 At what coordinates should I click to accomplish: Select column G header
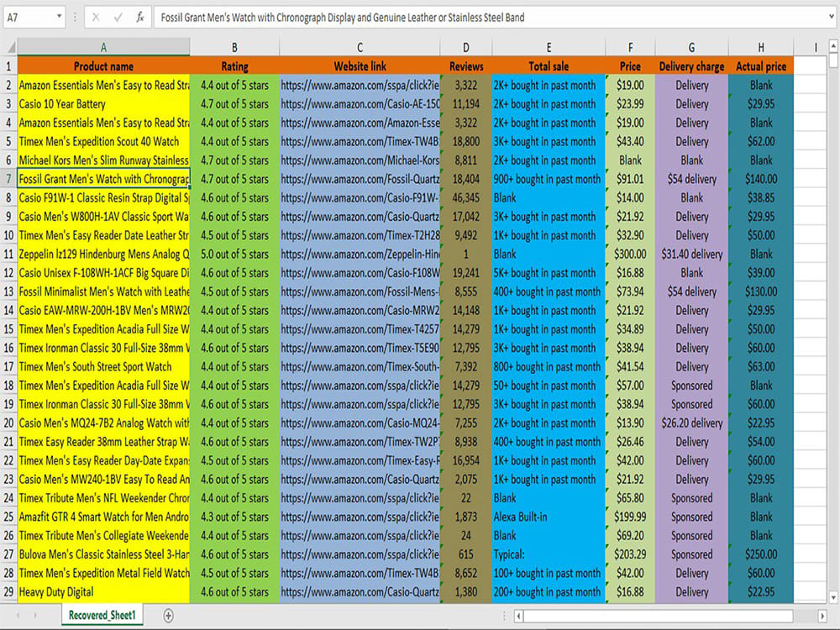[x=691, y=48]
